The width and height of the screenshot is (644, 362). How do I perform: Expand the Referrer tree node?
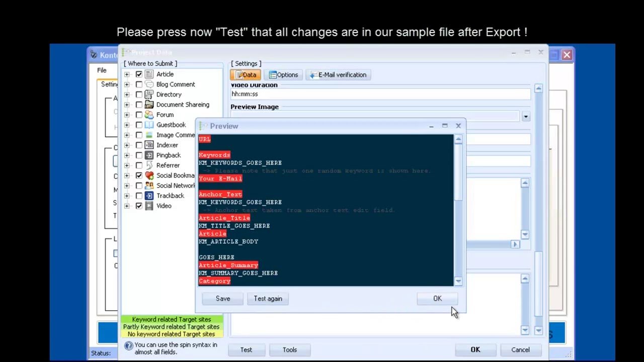[x=127, y=165]
